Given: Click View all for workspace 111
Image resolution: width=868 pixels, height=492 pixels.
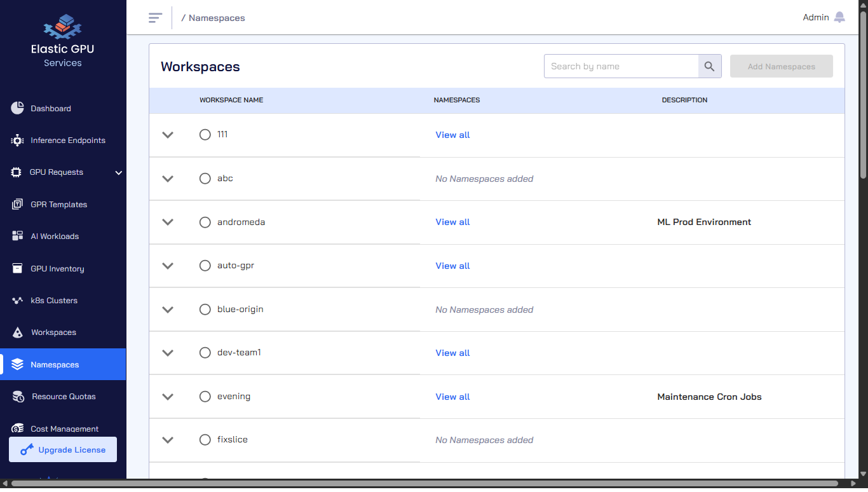Looking at the screenshot, I should 452,135.
